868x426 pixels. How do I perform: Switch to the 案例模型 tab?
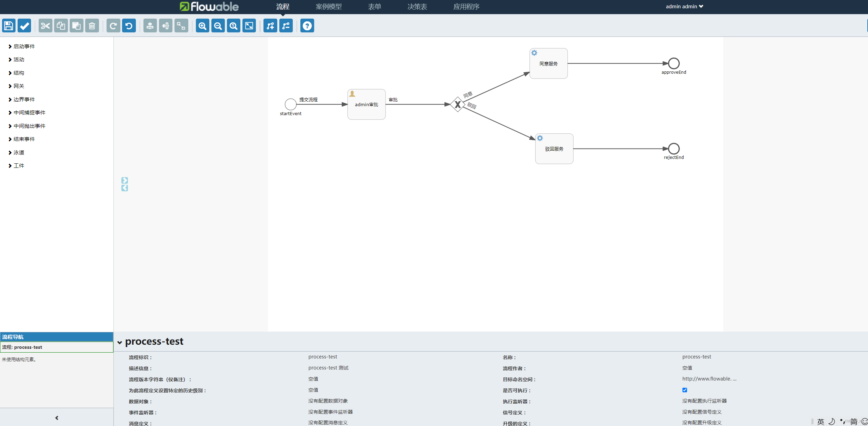[x=329, y=7]
